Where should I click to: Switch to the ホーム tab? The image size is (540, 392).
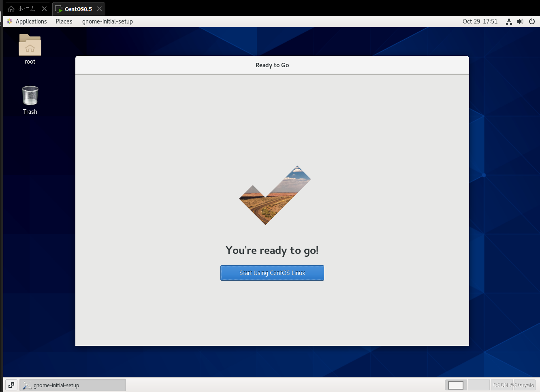(27, 9)
